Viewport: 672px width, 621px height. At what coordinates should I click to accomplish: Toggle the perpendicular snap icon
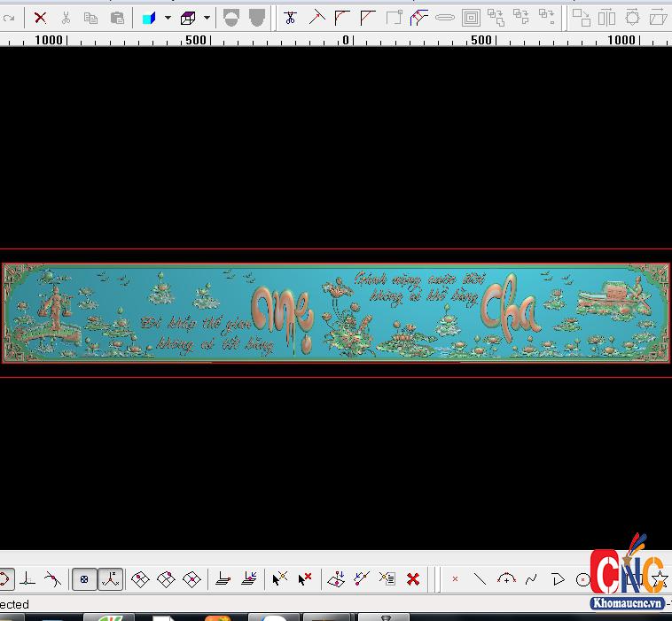tap(28, 579)
